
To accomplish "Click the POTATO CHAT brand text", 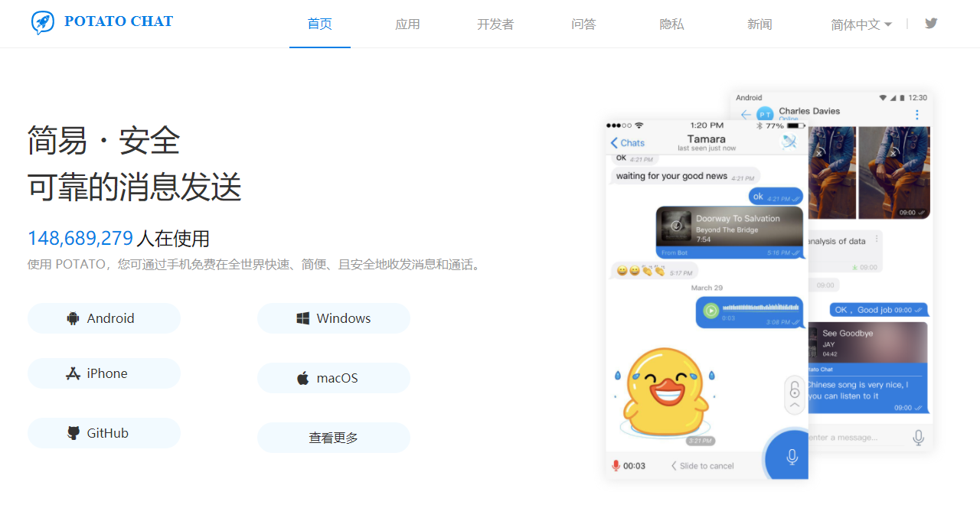I will click(x=119, y=21).
